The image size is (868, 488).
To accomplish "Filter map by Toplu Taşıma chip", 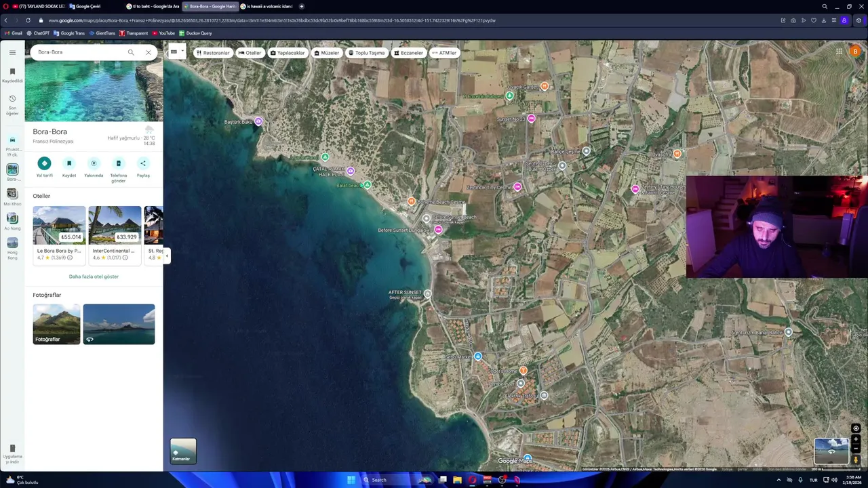I will pos(366,53).
